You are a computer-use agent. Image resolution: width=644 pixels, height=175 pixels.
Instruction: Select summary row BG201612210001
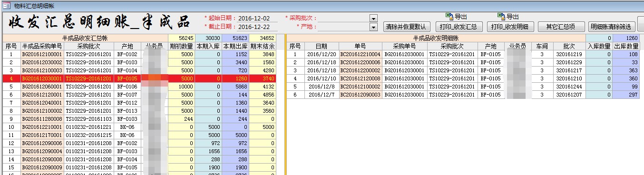point(139,127)
